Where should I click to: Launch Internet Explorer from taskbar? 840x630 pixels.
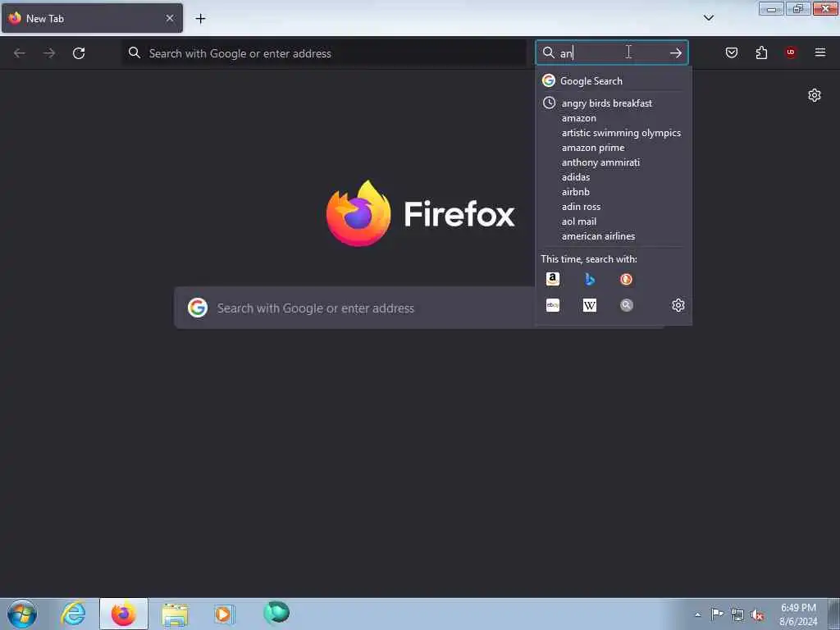pos(73,614)
